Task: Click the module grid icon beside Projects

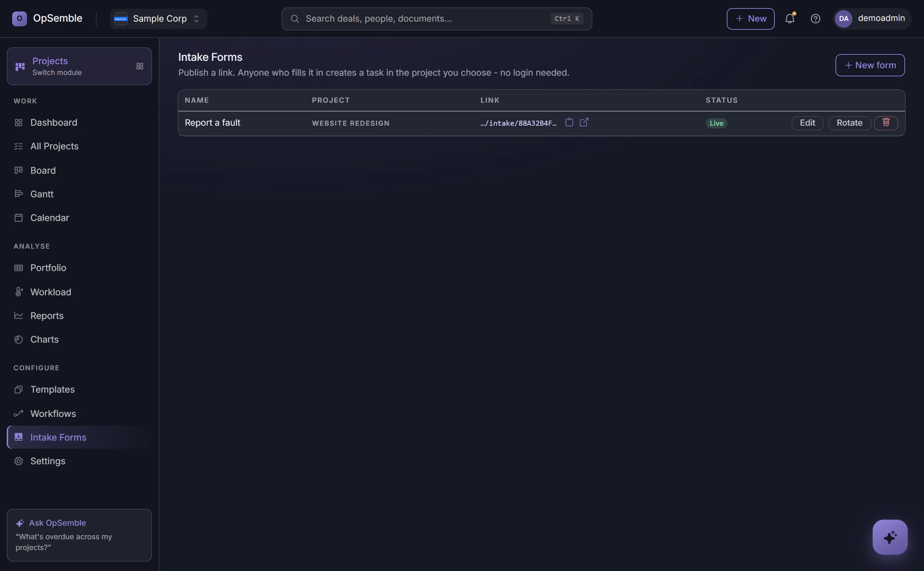Action: (140, 66)
